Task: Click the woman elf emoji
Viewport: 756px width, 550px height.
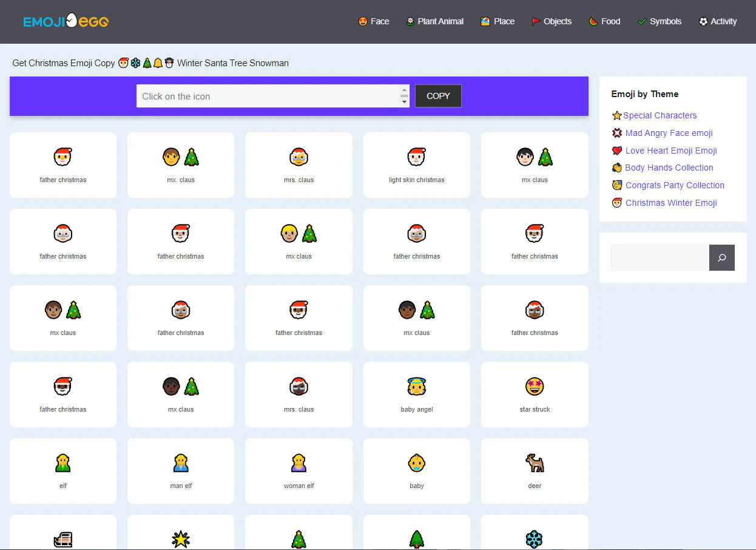Action: [x=299, y=462]
